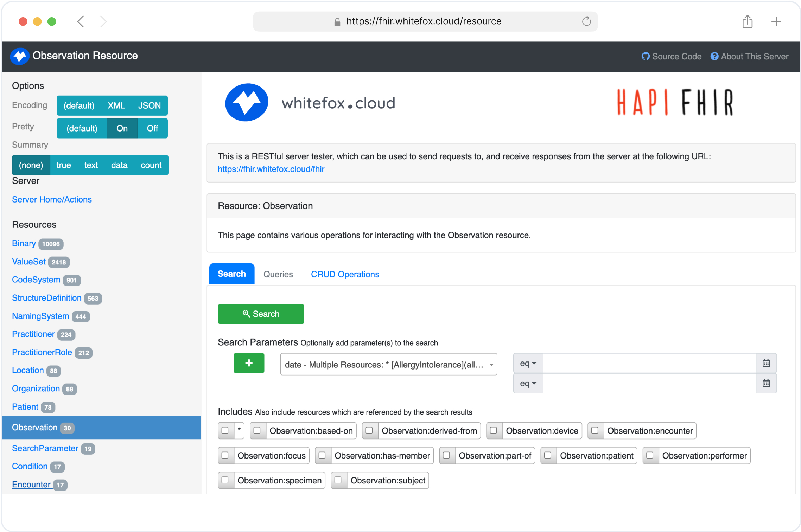
Task: Turn Pretty printing Off
Action: (152, 128)
